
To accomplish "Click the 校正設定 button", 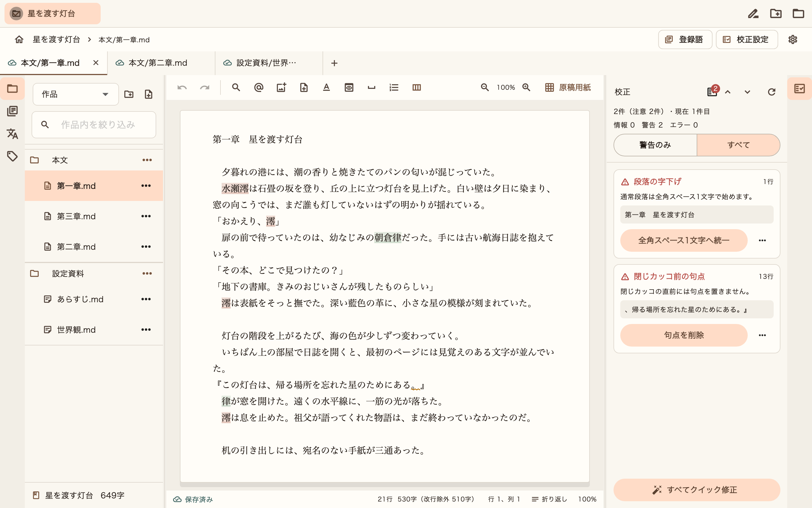I will pos(747,40).
